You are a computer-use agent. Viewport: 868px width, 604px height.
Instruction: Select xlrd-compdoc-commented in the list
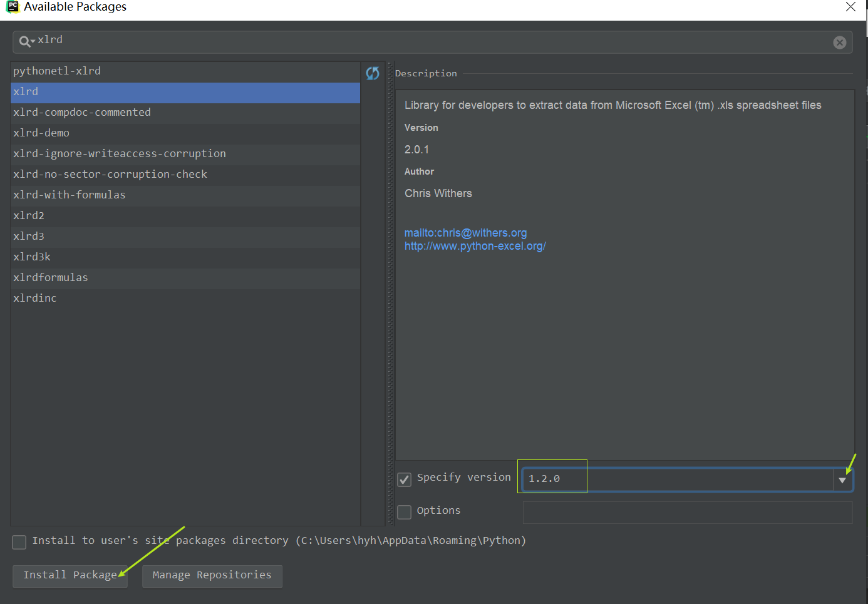[185, 113]
